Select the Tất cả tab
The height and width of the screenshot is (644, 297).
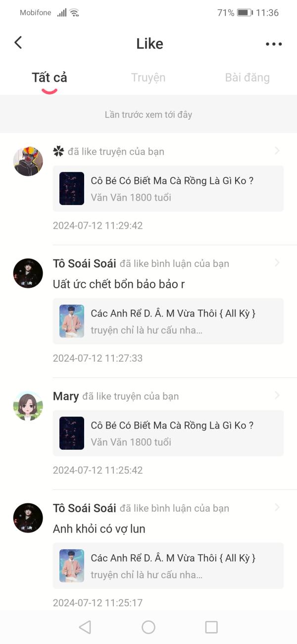pyautogui.click(x=49, y=78)
